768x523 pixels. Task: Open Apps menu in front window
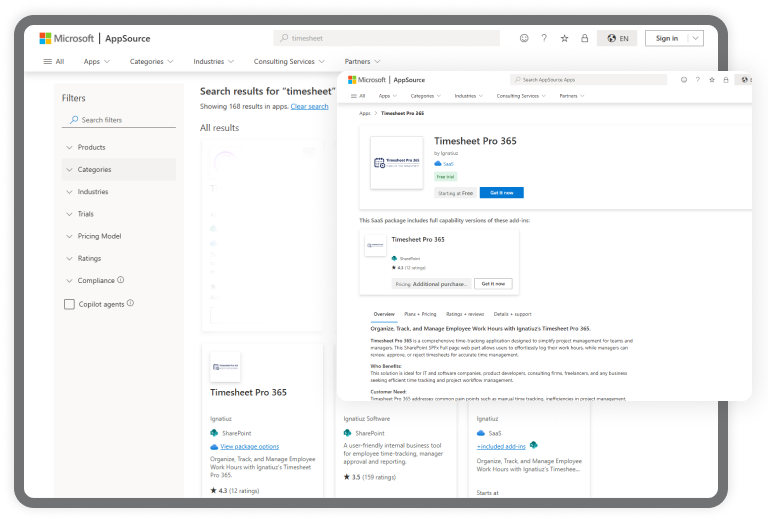click(387, 96)
